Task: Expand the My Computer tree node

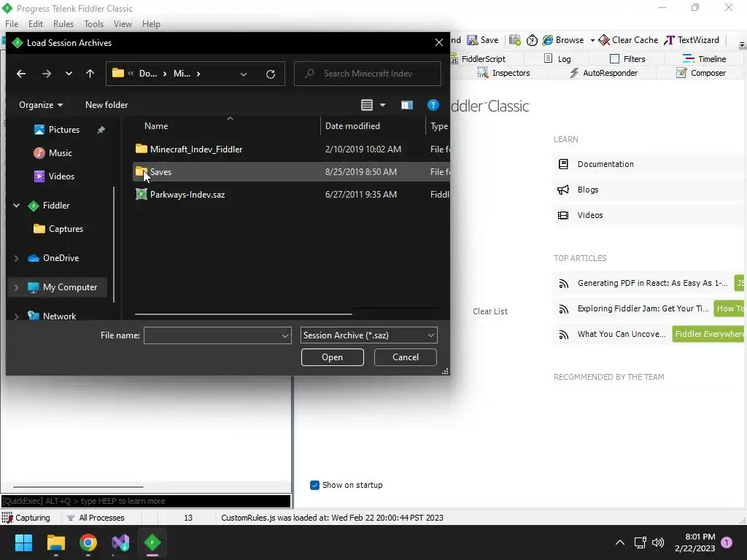Action: [16, 287]
